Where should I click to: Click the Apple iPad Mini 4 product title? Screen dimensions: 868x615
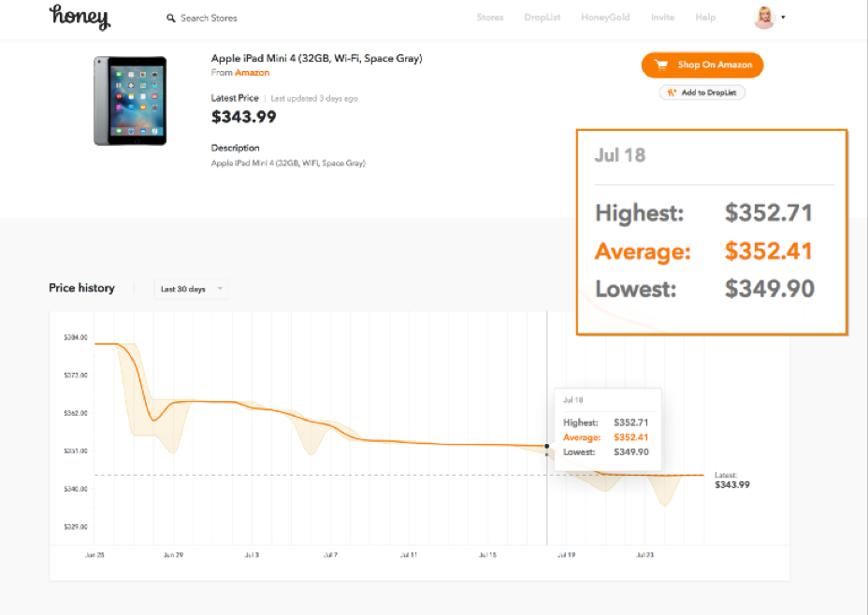pyautogui.click(x=316, y=58)
